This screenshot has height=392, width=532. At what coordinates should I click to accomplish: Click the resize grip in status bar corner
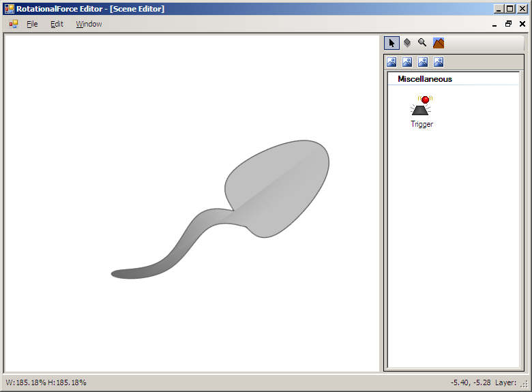coord(524,385)
